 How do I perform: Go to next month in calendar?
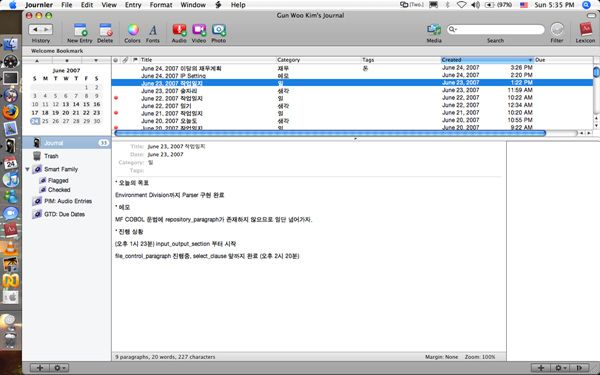click(x=96, y=60)
